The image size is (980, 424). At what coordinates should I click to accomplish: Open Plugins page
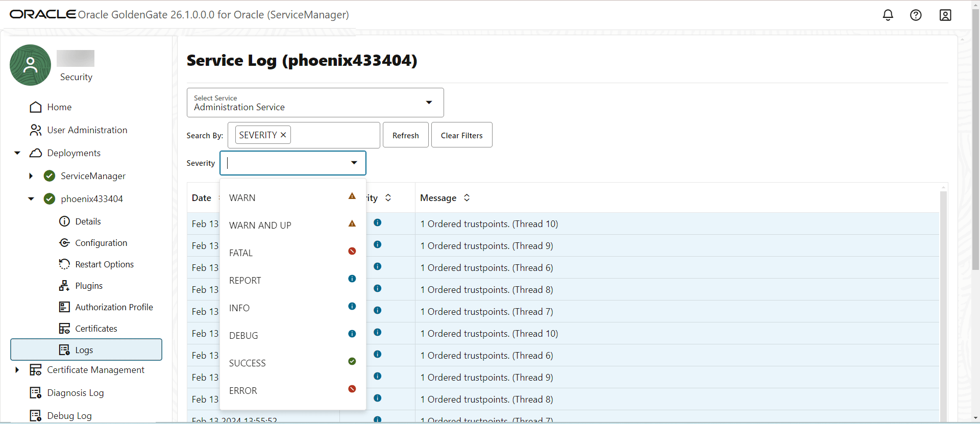click(89, 286)
